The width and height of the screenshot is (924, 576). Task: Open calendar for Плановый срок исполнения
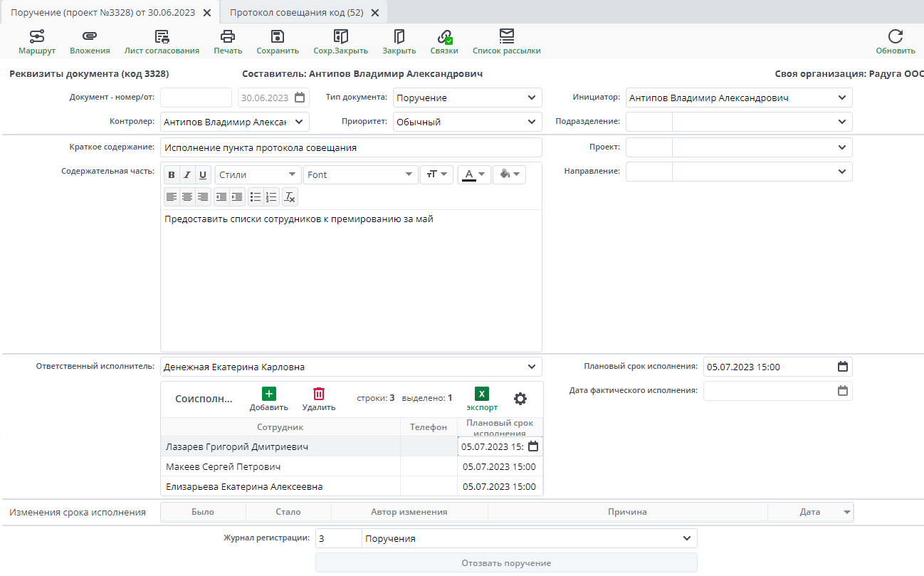click(843, 367)
